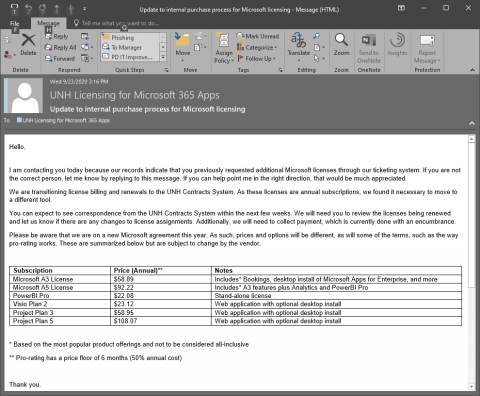Open the Quick Steps dialog launcher
Image resolution: width=480 pixels, height=396 pixels.
(x=166, y=70)
